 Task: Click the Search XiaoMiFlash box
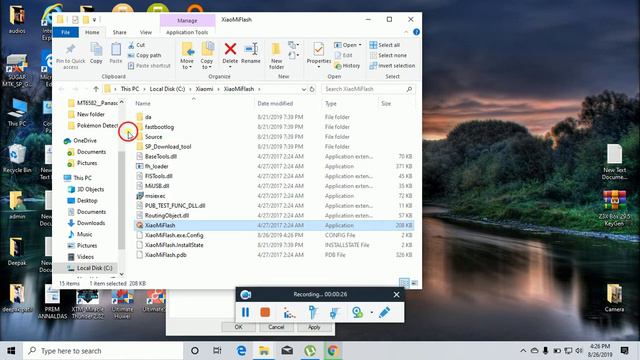click(367, 89)
